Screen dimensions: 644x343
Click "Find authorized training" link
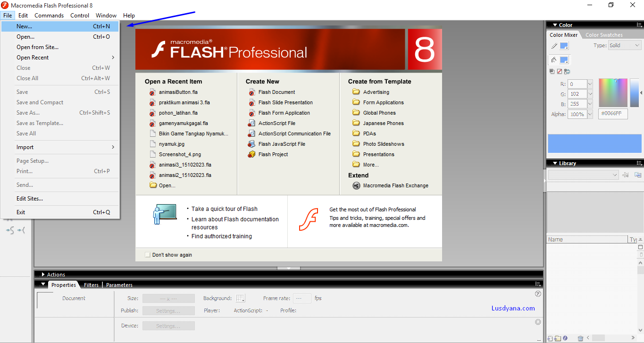coord(222,236)
